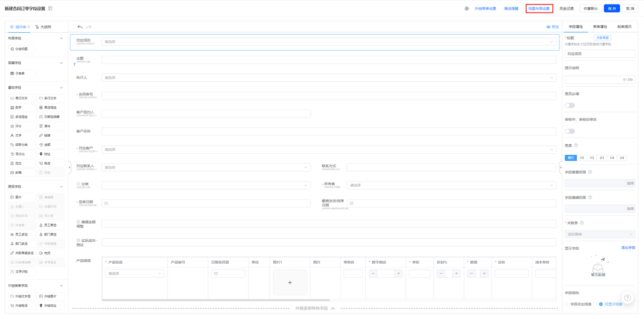This screenshot has height=319, width=644.
Task: Click the layout icon beside page title
Action: pyautogui.click(x=50, y=9)
